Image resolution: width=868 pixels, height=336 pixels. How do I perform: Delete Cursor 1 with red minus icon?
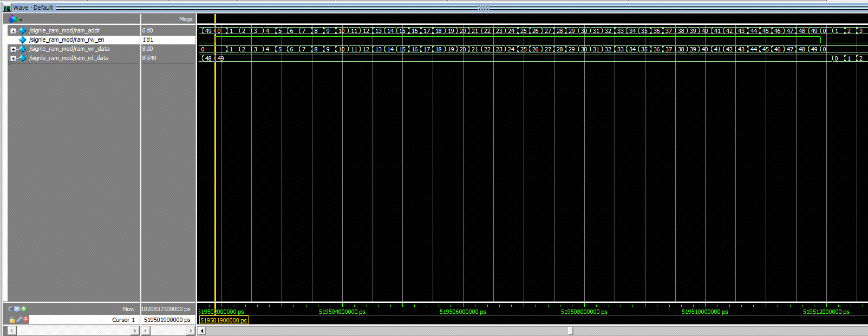coord(25,320)
